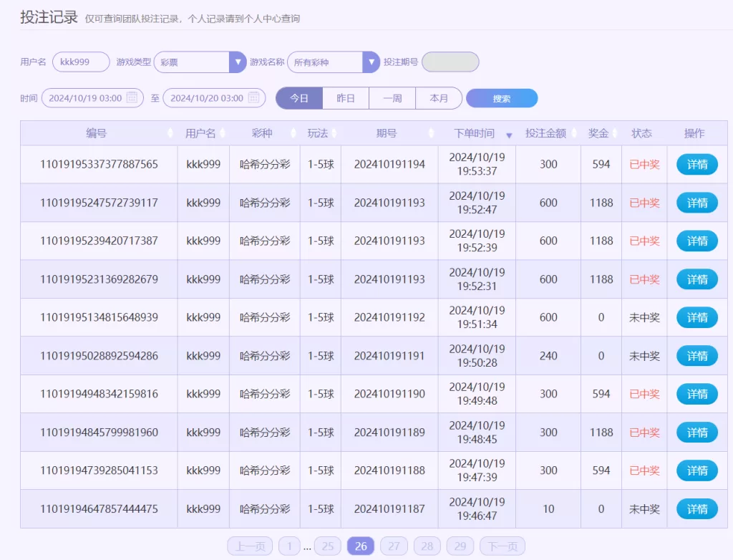Image resolution: width=733 pixels, height=560 pixels.
Task: Click period number 202410191192
Action: [x=389, y=317]
